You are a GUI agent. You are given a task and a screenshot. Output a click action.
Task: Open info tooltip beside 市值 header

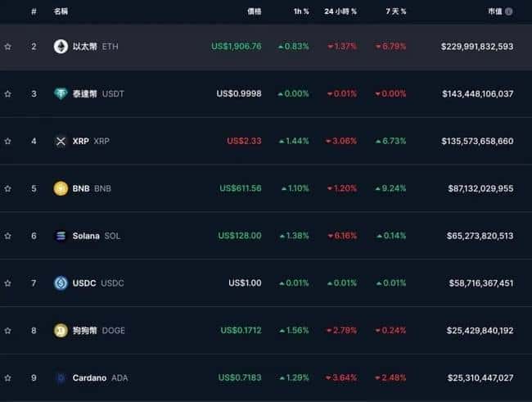pos(509,12)
